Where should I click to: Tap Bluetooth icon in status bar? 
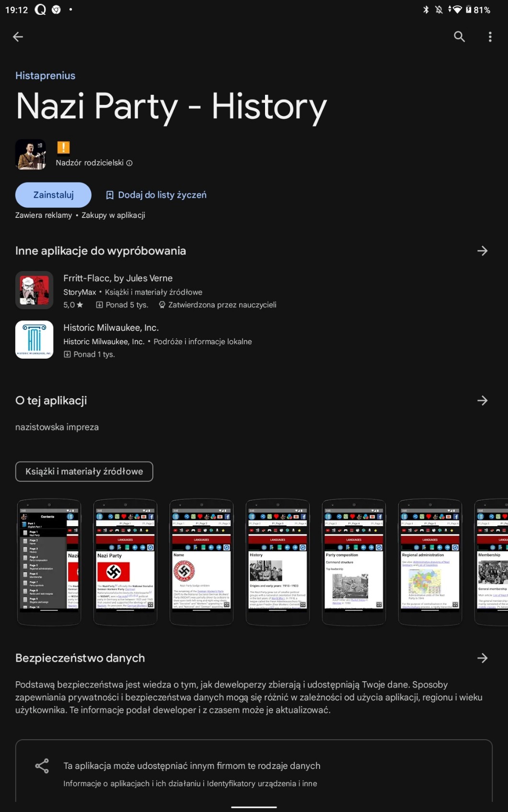[426, 10]
